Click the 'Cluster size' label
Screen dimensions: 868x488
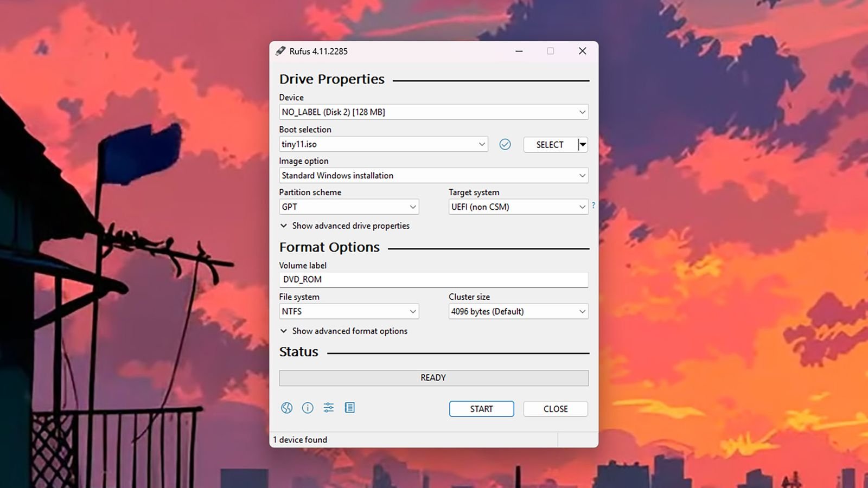pos(469,297)
